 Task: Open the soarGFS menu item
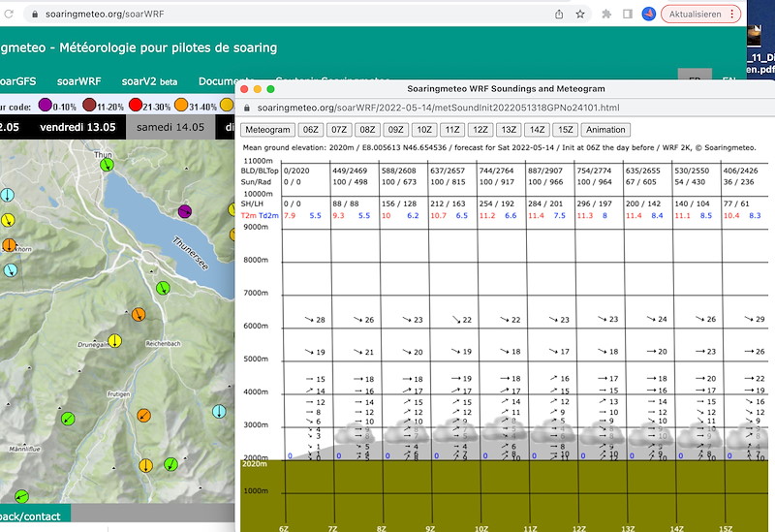coord(17,81)
